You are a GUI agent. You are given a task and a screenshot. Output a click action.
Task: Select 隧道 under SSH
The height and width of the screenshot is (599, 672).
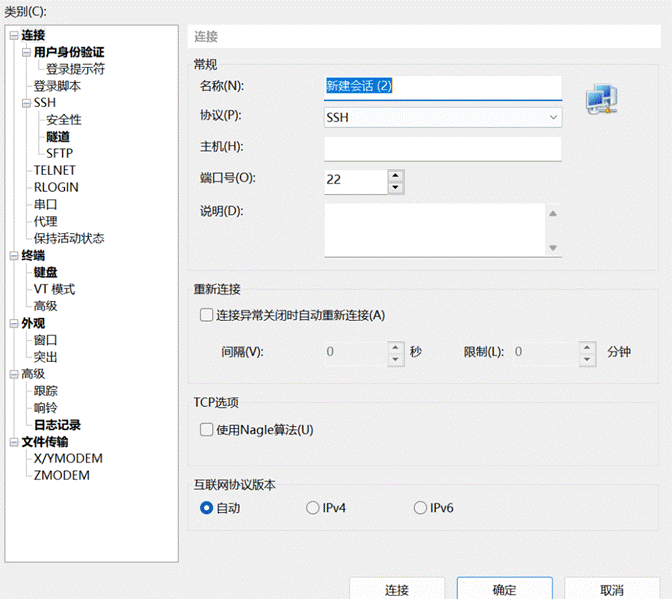[58, 137]
